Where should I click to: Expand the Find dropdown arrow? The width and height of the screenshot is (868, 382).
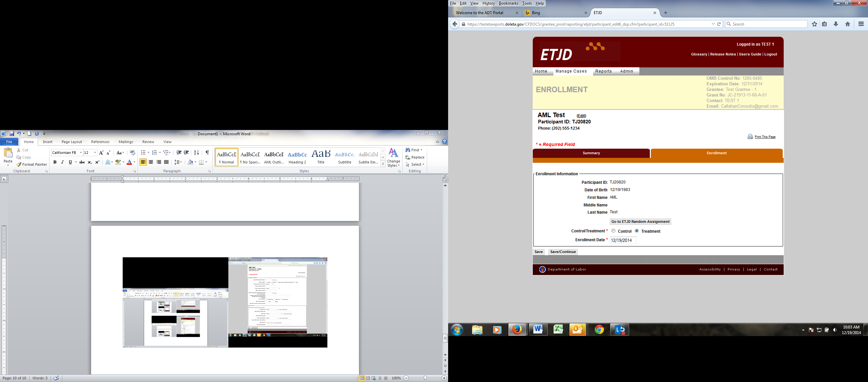(422, 150)
